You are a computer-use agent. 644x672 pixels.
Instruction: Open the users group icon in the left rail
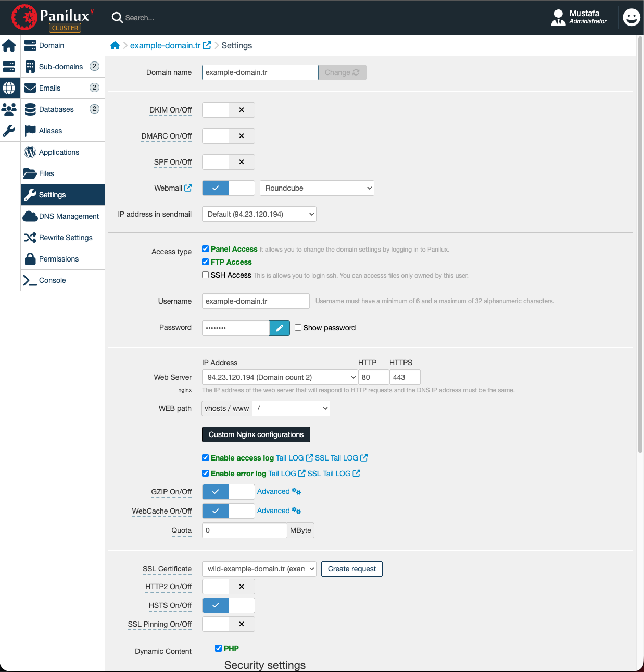tap(9, 109)
